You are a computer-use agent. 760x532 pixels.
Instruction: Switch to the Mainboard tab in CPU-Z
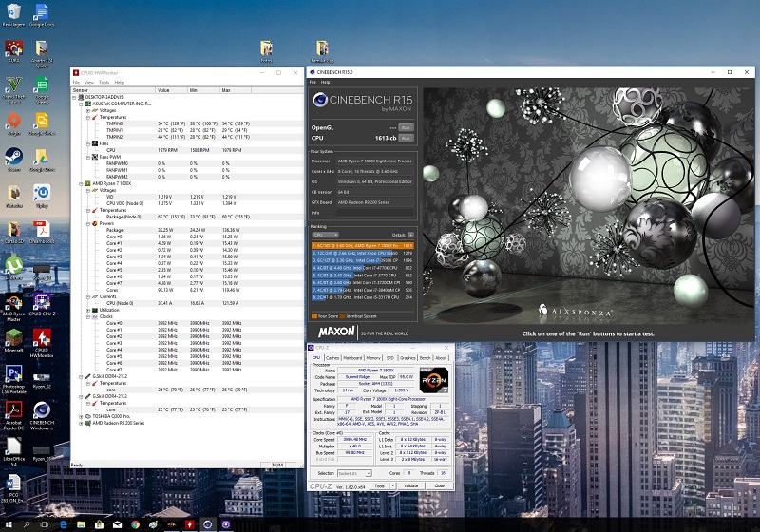click(352, 357)
